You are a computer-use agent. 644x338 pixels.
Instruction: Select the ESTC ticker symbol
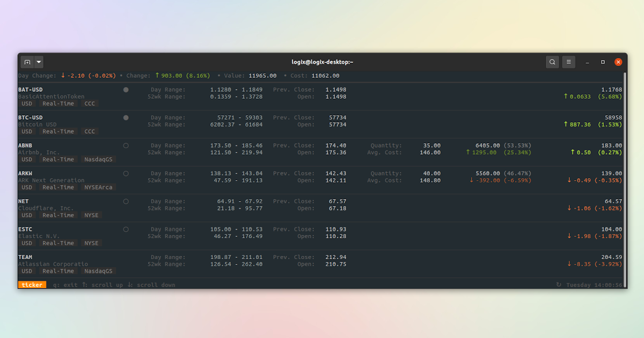pyautogui.click(x=25, y=229)
